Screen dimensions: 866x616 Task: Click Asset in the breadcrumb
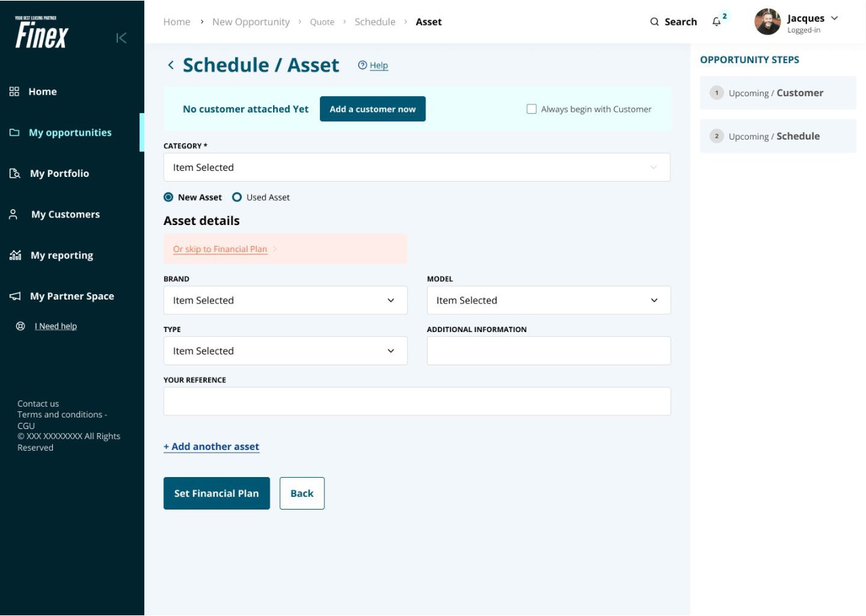click(429, 22)
